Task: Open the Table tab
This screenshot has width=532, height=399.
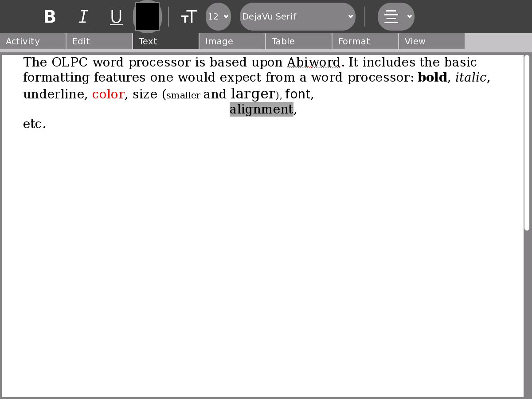Action: tap(299, 41)
